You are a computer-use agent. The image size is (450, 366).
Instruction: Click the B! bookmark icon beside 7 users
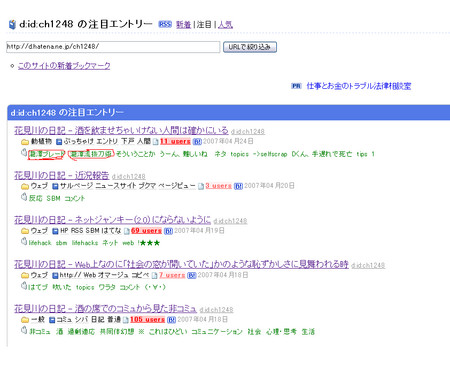pos(192,275)
